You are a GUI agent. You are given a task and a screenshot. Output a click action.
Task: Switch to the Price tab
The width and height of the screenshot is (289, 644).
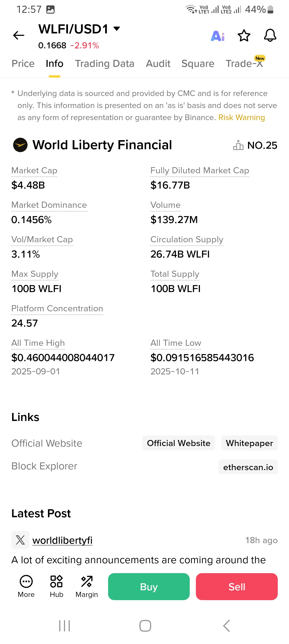[23, 64]
